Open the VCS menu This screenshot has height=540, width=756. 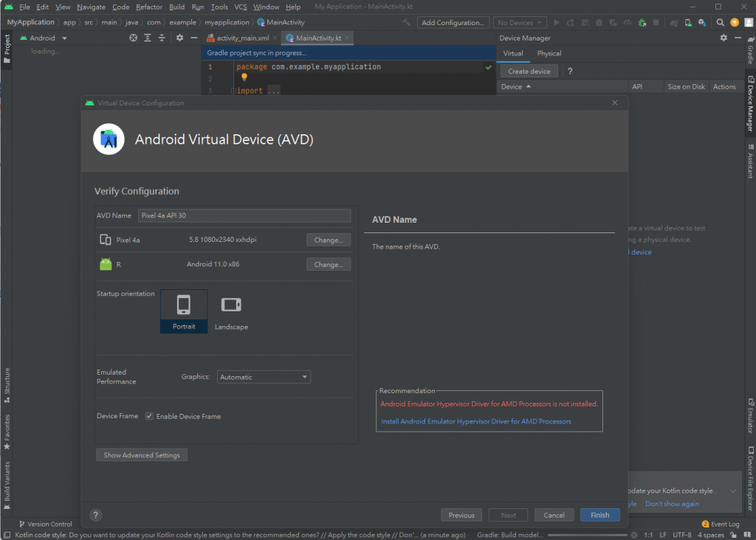click(240, 7)
